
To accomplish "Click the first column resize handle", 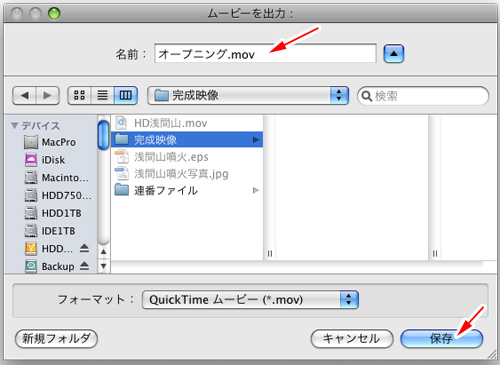I will [270, 254].
